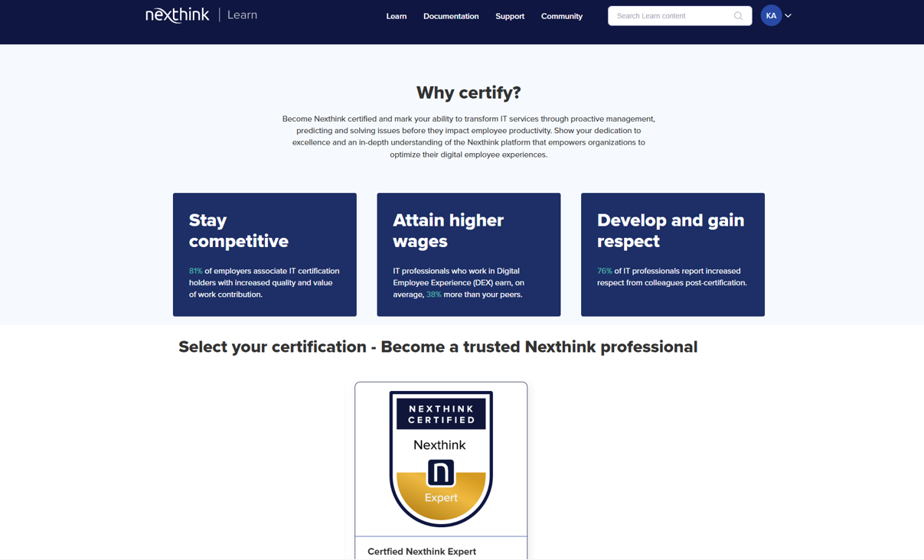Navigate to the Community menu item
Viewport: 924px width, 560px height.
pos(561,16)
